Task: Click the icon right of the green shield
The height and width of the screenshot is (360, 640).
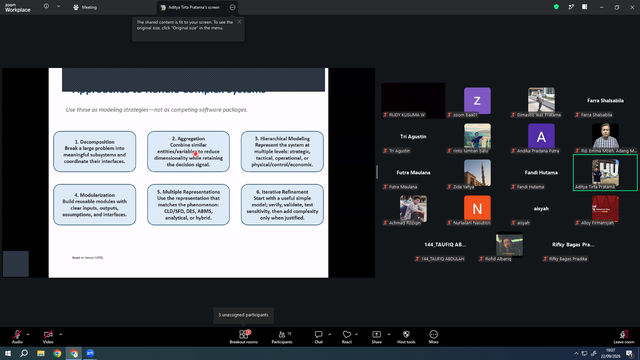Action: (571, 7)
